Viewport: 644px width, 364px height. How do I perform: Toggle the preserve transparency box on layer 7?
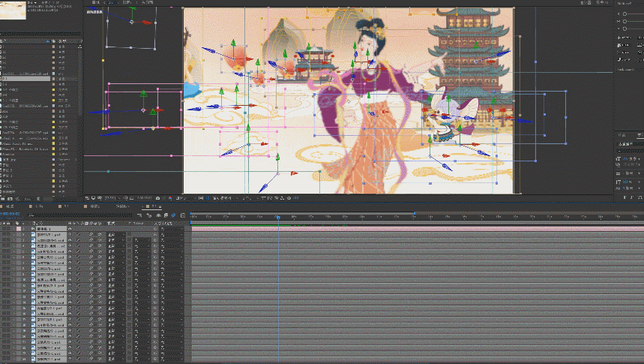[130, 263]
